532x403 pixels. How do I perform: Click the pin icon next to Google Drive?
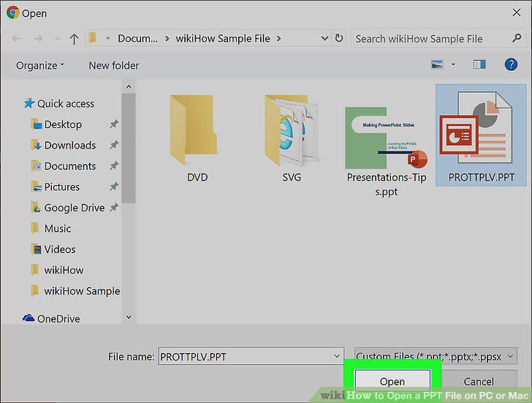coord(114,207)
